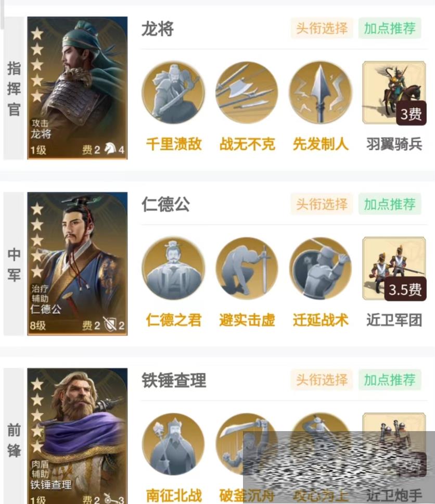The width and height of the screenshot is (435, 504).
Task: Select the 千里溃敌 skill icon
Action: [x=173, y=93]
